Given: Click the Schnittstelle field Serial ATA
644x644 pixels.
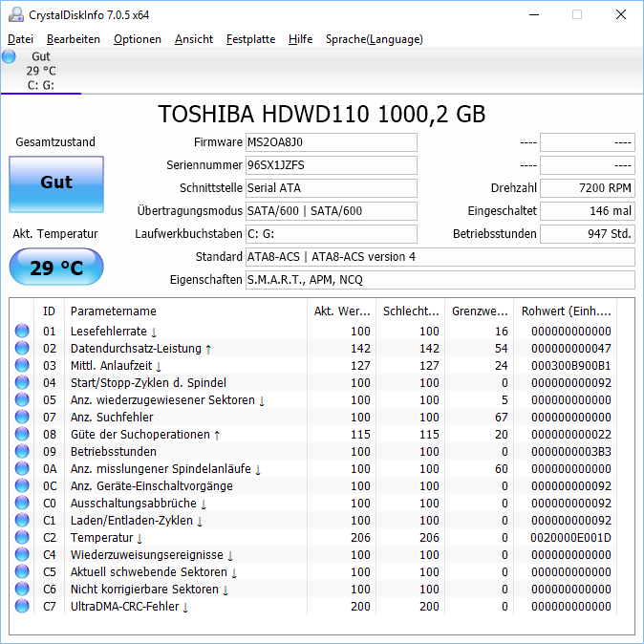Looking at the screenshot, I should point(331,188).
